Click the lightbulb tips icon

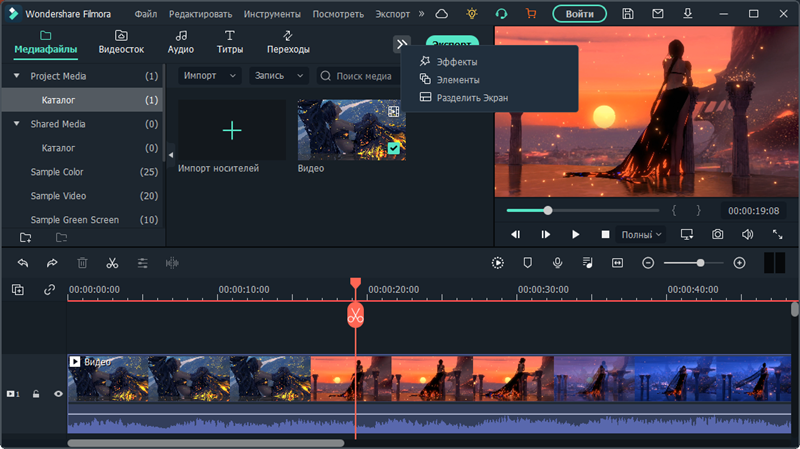(471, 14)
